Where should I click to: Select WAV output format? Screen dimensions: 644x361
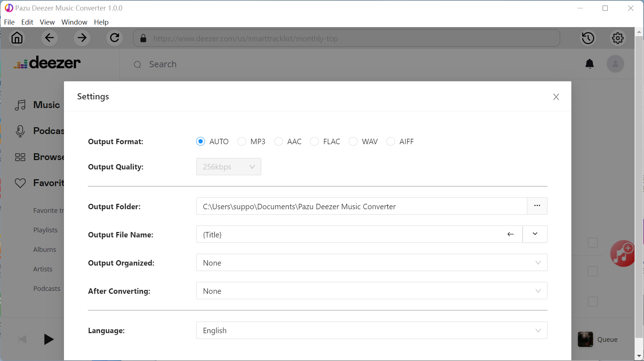click(x=353, y=141)
